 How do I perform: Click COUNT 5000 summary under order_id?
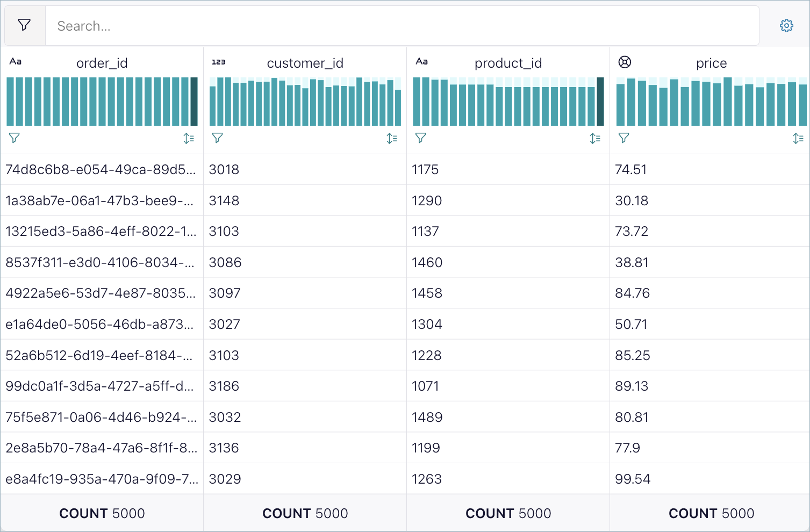pos(102,513)
